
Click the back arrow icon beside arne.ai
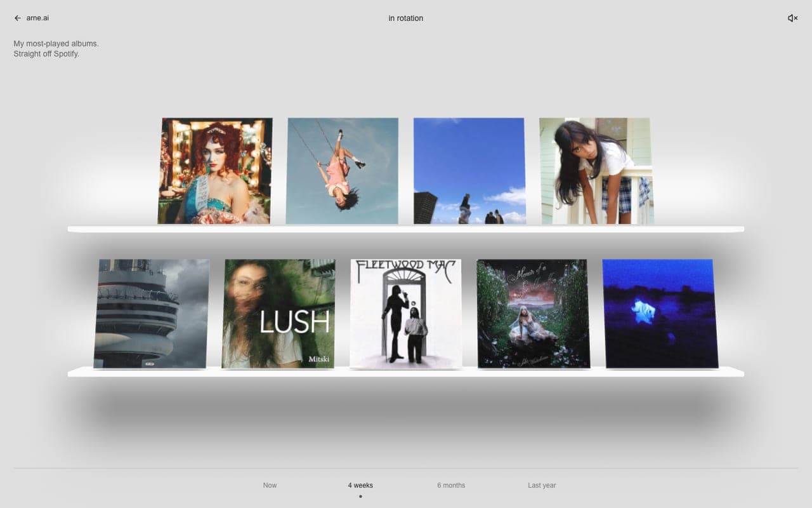pos(18,18)
